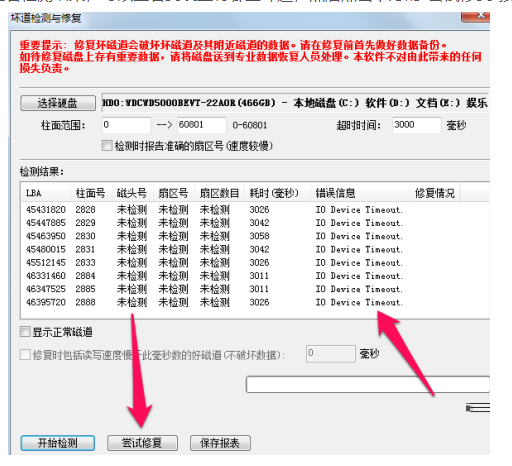The width and height of the screenshot is (512, 466).
Task: Click the 磁头号 column header
Action: 133,193
